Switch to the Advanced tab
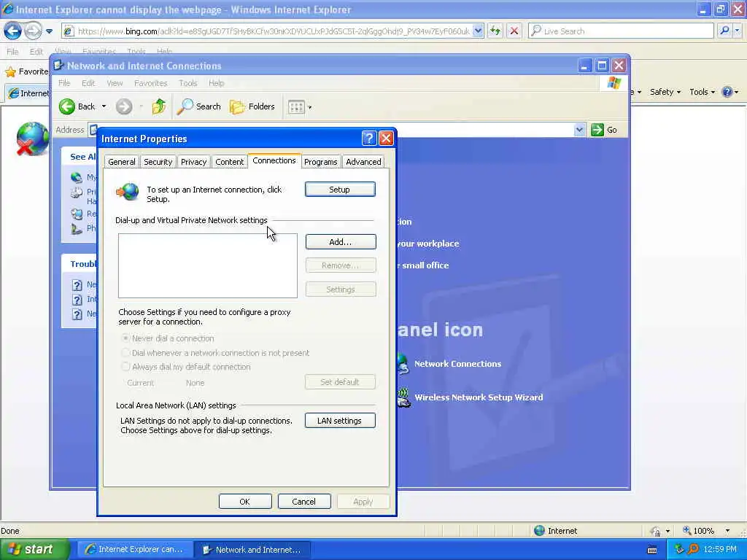 (363, 162)
